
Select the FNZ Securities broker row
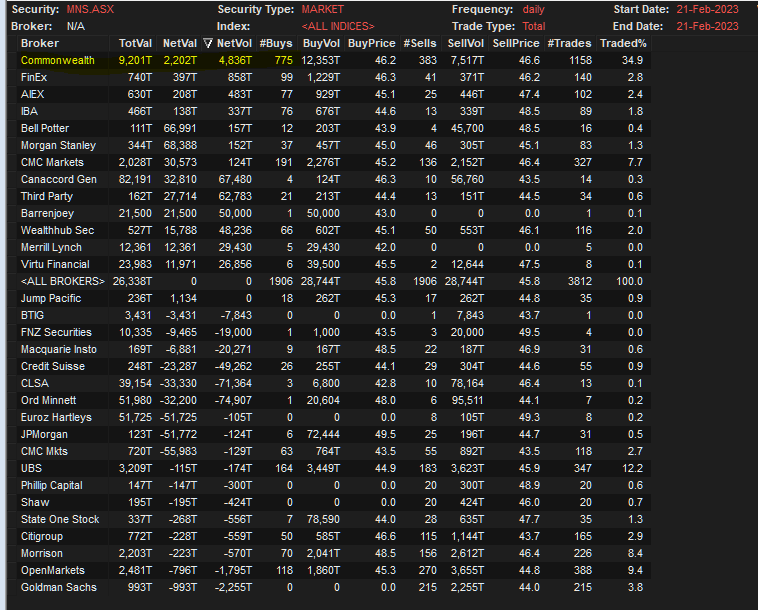[334, 332]
